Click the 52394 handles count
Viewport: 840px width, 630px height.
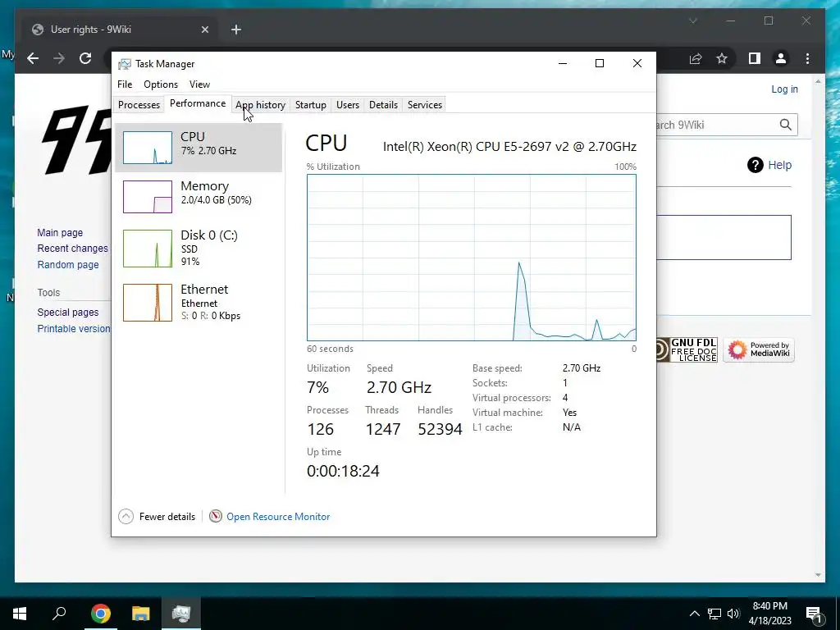pyautogui.click(x=440, y=429)
